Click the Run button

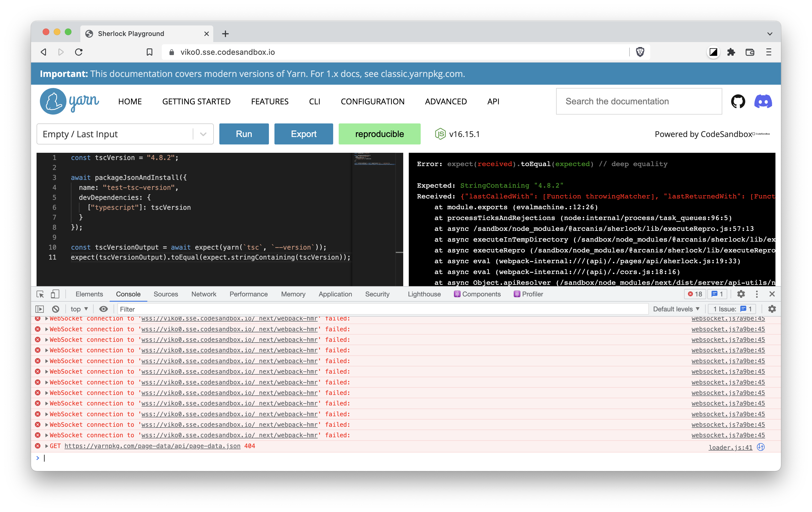pyautogui.click(x=244, y=134)
